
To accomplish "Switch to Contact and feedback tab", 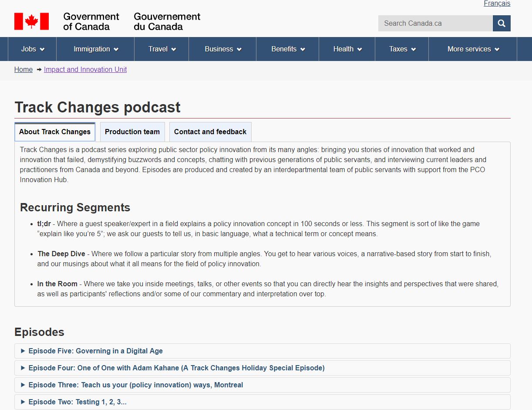I will [x=210, y=132].
